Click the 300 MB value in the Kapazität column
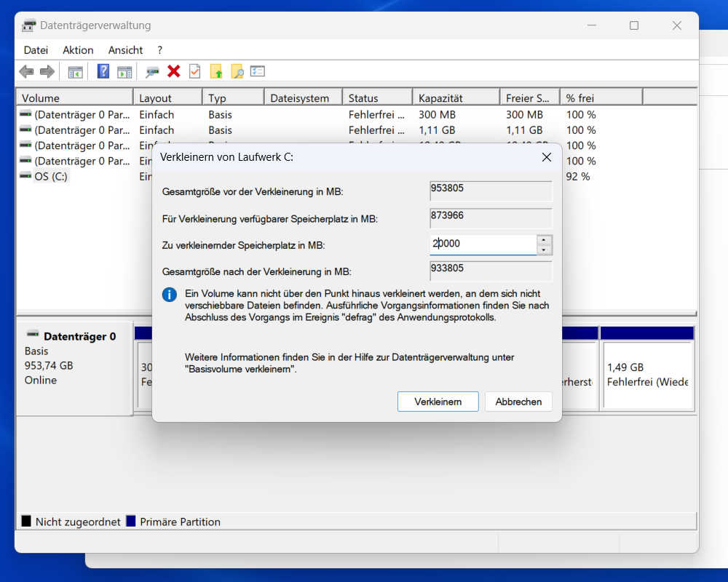Viewport: 728px width, 582px height. (437, 115)
